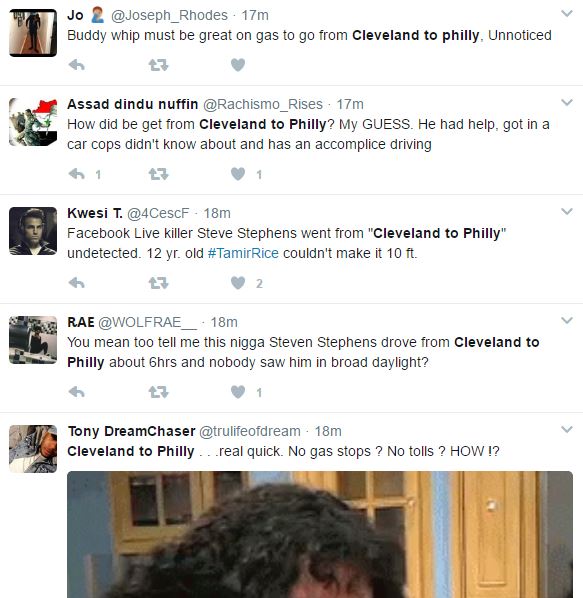
Task: Expand more options on Kwesi T.'s tweet
Action: [x=567, y=212]
